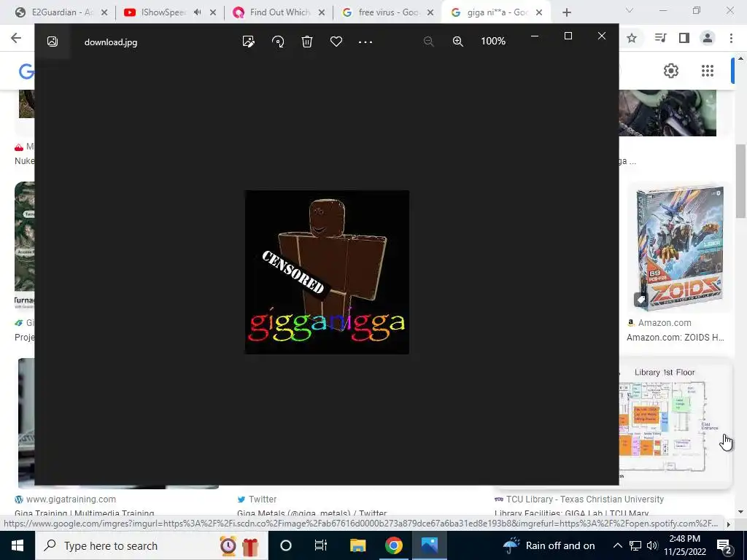Show hidden system tray icons

[x=617, y=545]
